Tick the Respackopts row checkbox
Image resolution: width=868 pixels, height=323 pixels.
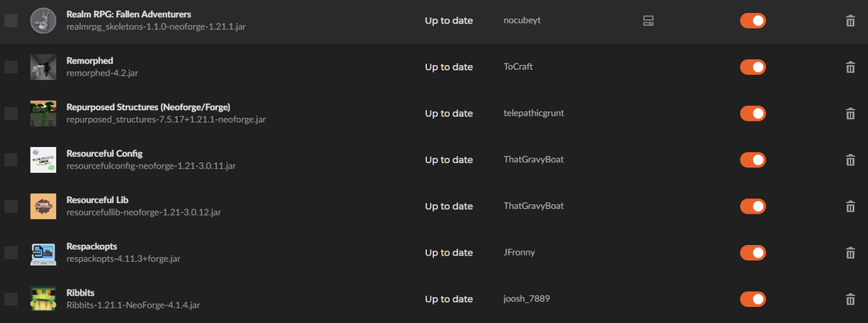coord(10,253)
